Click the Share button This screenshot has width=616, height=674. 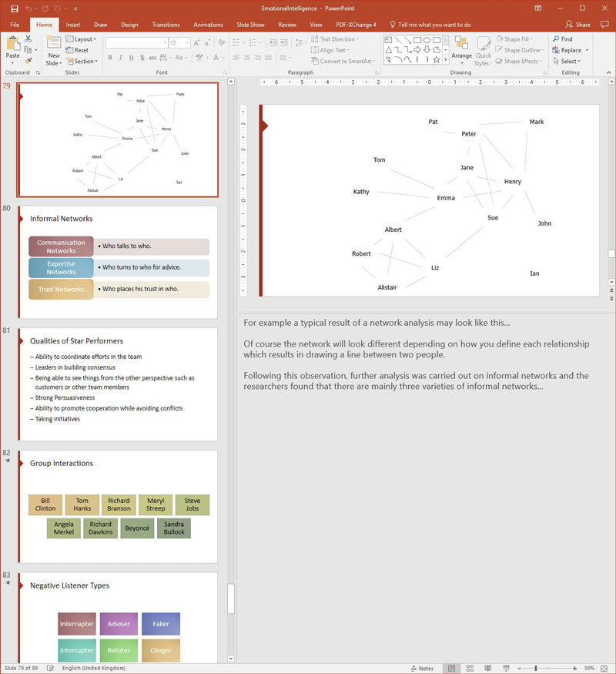(577, 25)
